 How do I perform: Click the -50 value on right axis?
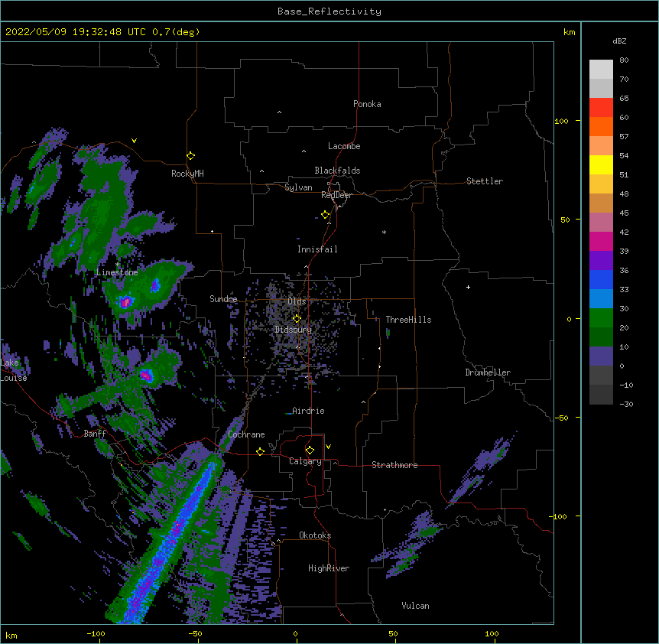561,418
